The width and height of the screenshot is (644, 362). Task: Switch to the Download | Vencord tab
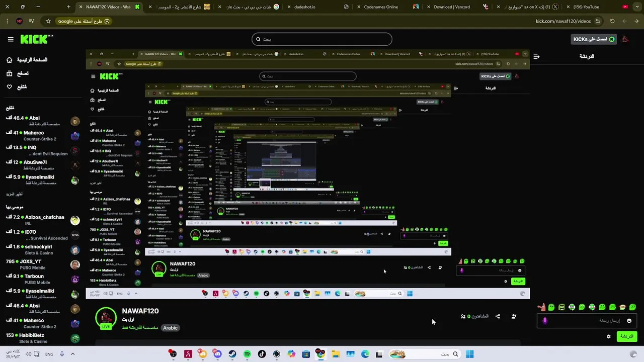click(x=455, y=7)
